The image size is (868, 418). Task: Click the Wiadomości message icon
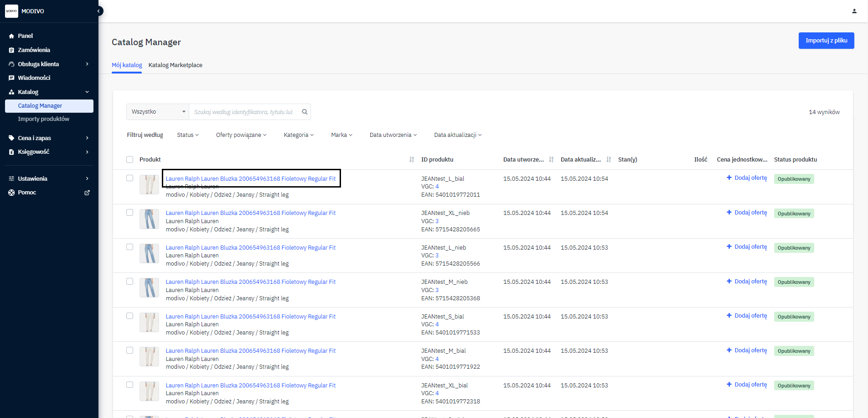[x=11, y=78]
